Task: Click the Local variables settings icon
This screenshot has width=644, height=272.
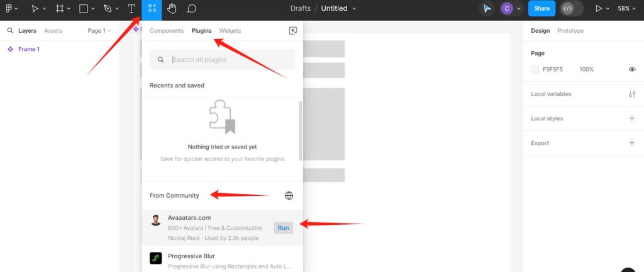Action: pyautogui.click(x=632, y=94)
